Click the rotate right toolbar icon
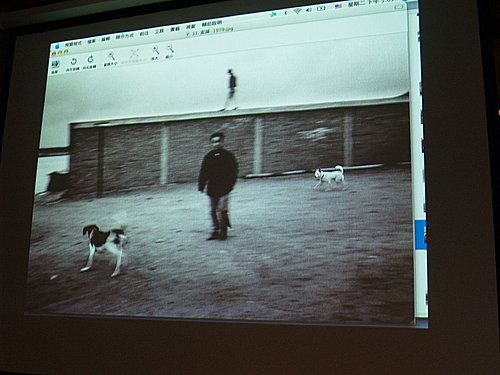500x375 pixels. [x=90, y=60]
